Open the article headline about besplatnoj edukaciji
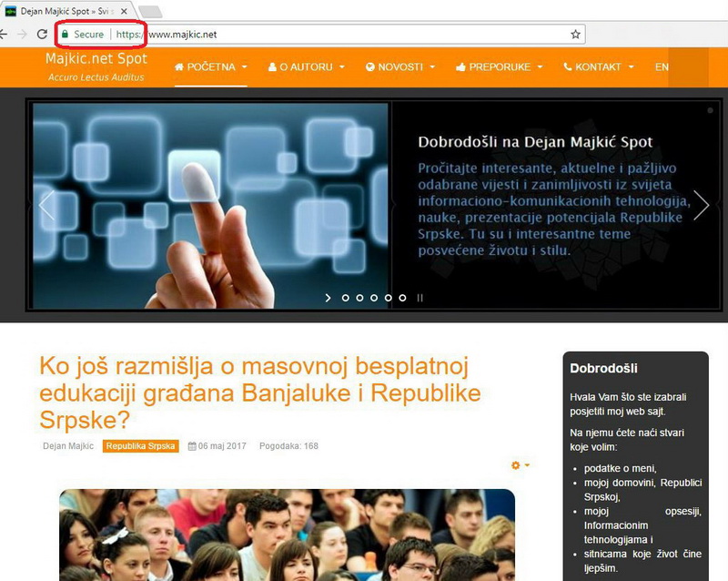Screen dimensions: 728x581 point(259,392)
